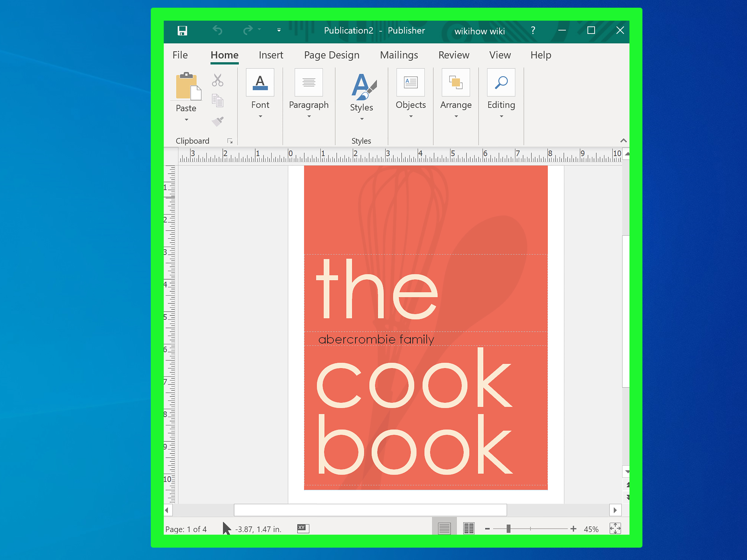
Task: Click the zoom out minus button
Action: pos(487,529)
